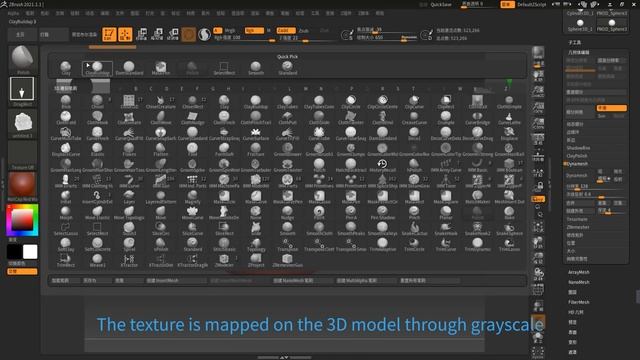Select the Magnify brush
Viewport: 640px width, 360px height.
(x=192, y=197)
